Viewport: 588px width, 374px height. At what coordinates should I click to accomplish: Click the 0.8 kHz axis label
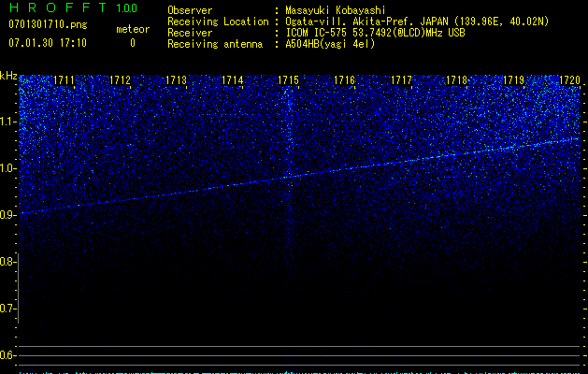8,262
